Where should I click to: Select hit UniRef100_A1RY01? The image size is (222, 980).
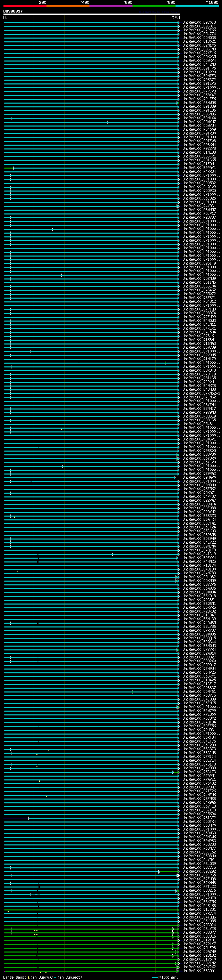pos(199,940)
